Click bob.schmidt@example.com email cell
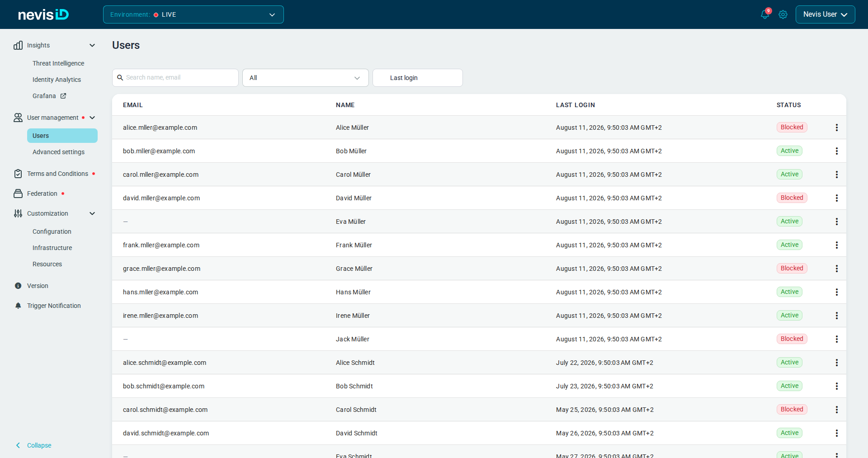 click(x=164, y=386)
